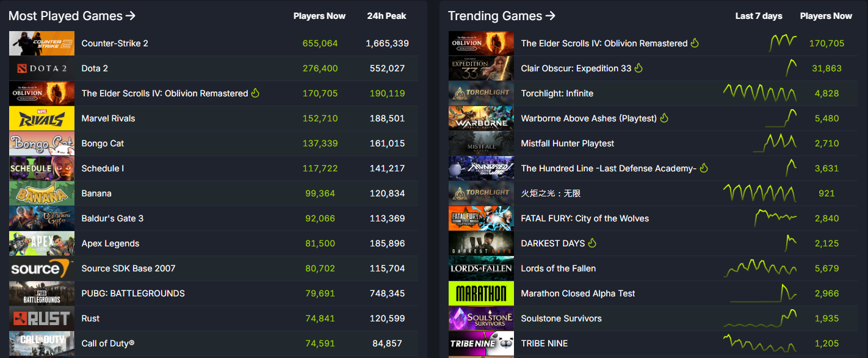Click the Last 7 days column header
The image size is (868, 358).
coord(759,16)
